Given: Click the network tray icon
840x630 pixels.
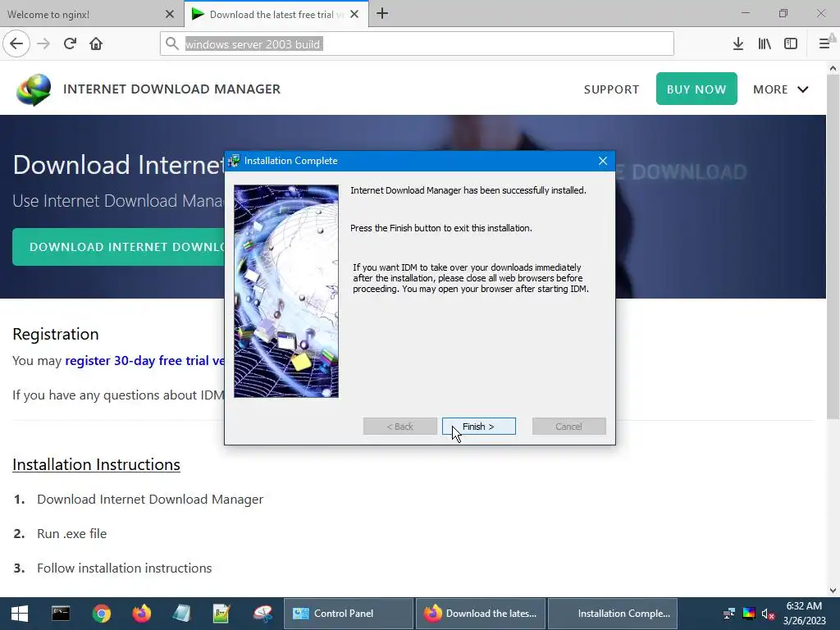Looking at the screenshot, I should point(729,614).
